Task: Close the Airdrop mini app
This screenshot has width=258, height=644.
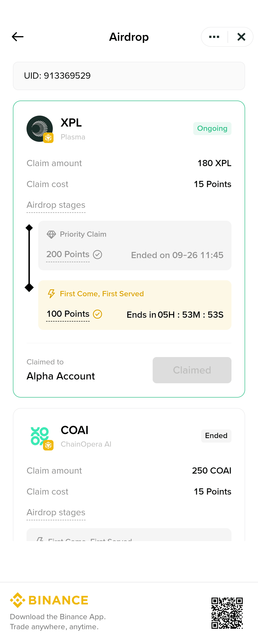Action: pos(241,37)
